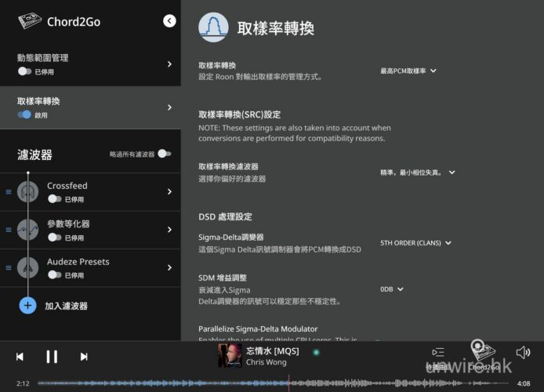Collapse the sidebar with back arrow

coord(169,21)
